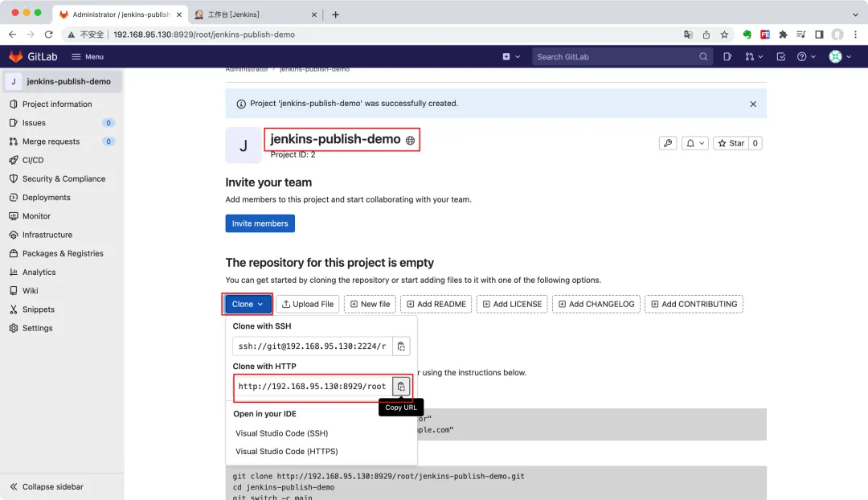This screenshot has width=868, height=500.
Task: Open the Issues icon in top navbar
Action: click(727, 56)
